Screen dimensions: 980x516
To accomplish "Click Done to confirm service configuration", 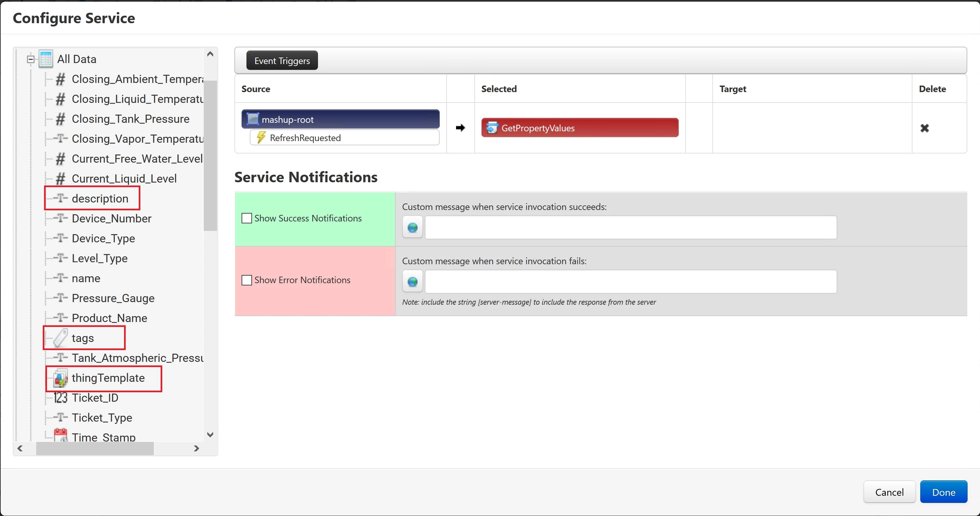I will pos(943,492).
